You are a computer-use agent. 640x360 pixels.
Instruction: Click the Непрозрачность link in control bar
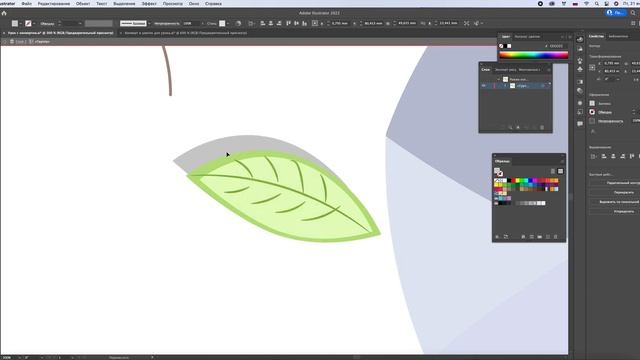pos(167,23)
